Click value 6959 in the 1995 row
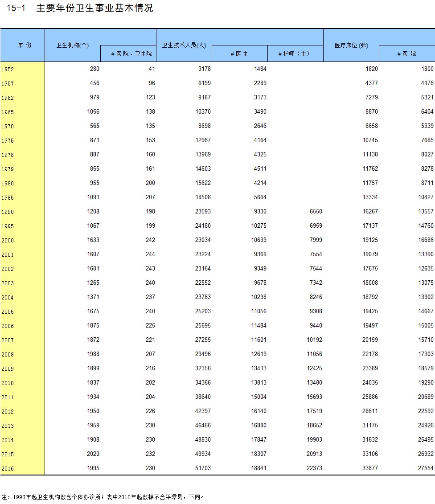The image size is (435, 504). [316, 225]
